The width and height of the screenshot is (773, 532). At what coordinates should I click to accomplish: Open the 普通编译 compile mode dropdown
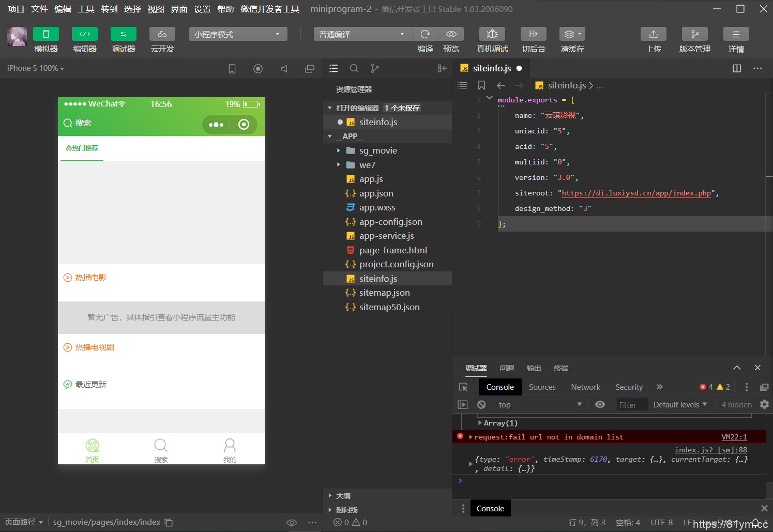point(362,34)
